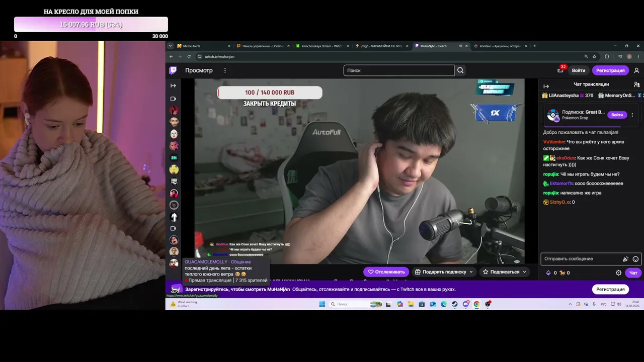Go back in the browser
Image resolution: width=644 pixels, height=362 pixels.
pos(171,56)
